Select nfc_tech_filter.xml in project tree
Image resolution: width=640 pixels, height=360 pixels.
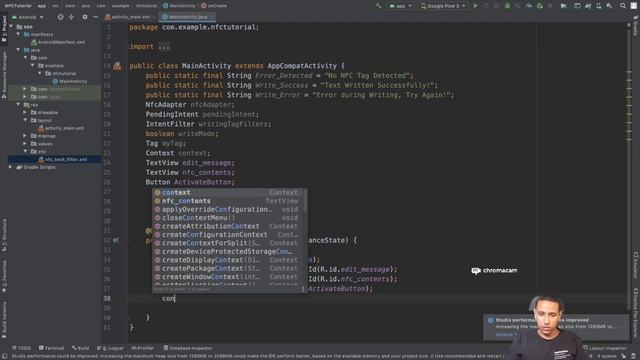click(62, 160)
